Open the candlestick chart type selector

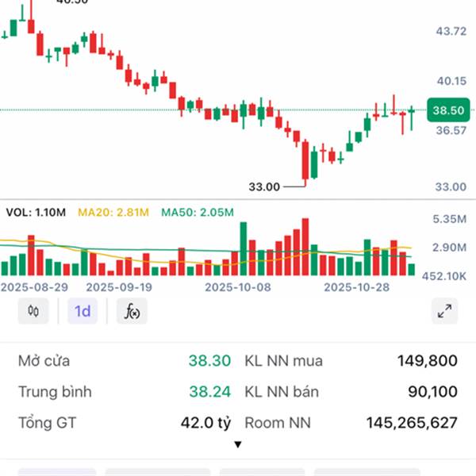pos(33,311)
